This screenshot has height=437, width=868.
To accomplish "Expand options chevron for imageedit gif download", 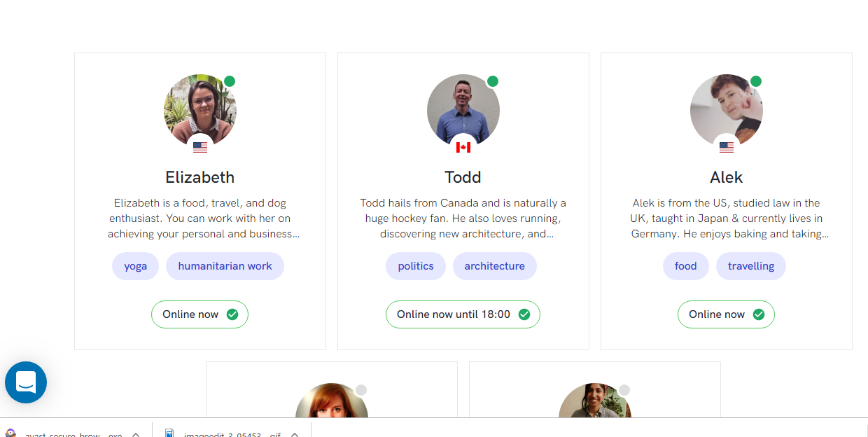I will (295, 434).
